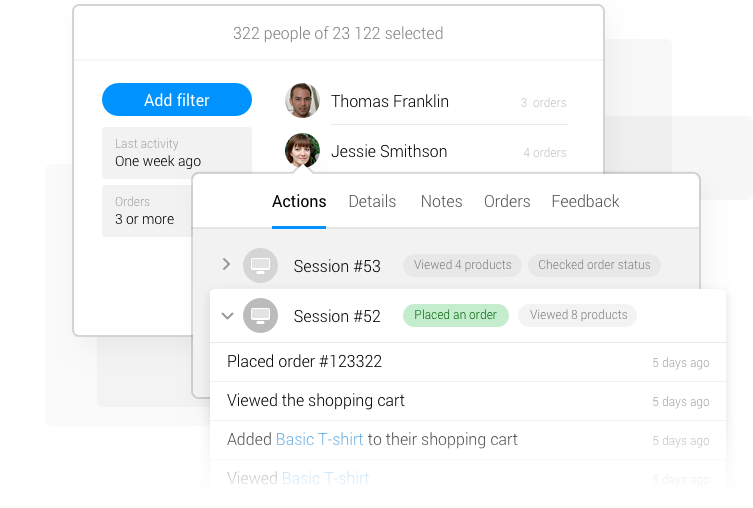
Task: Click the Session #52 monitor icon
Action: [260, 315]
